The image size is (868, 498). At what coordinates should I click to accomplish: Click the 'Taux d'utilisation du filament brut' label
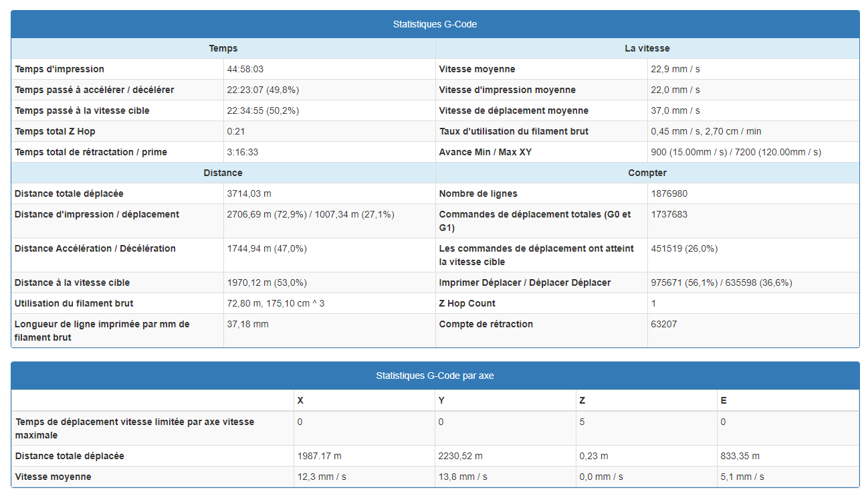[514, 131]
